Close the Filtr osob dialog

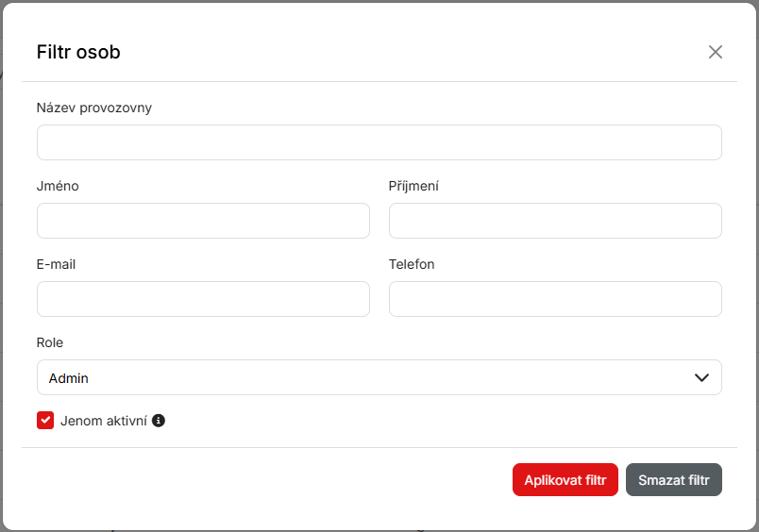pyautogui.click(x=716, y=52)
